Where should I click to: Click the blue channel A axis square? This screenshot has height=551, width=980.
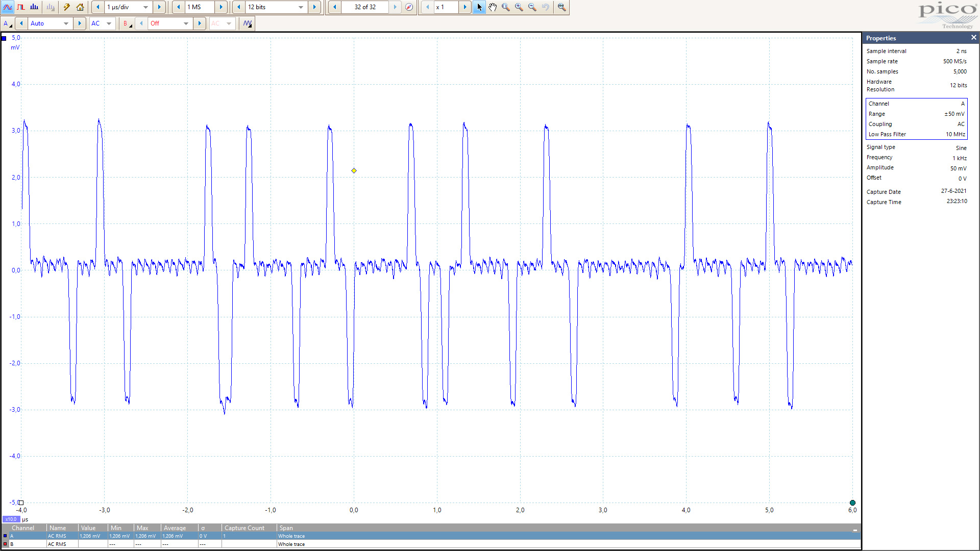coord(4,38)
